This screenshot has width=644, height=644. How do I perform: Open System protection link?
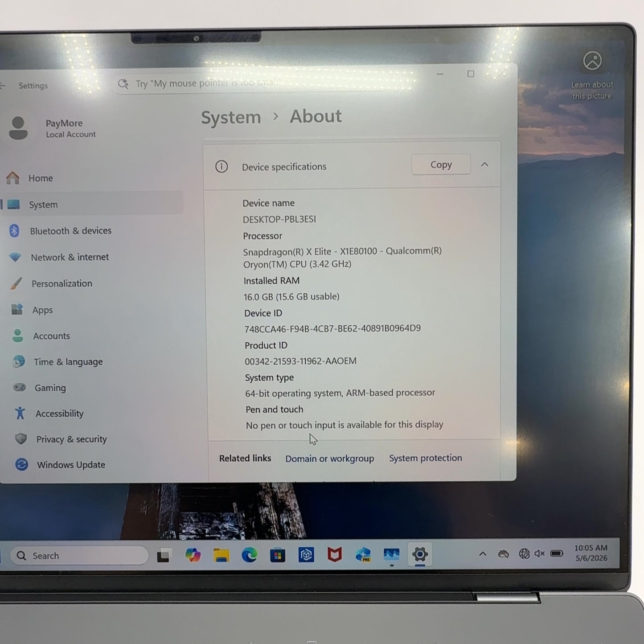coord(425,458)
